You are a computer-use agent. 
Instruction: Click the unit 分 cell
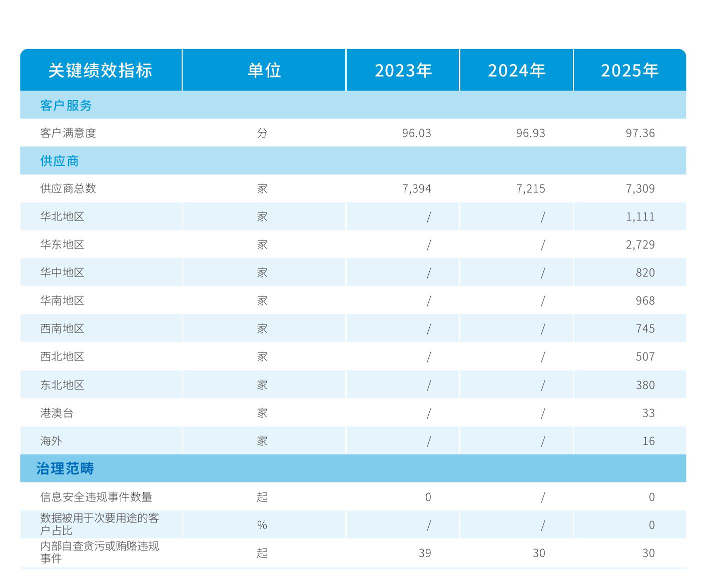coord(262,133)
